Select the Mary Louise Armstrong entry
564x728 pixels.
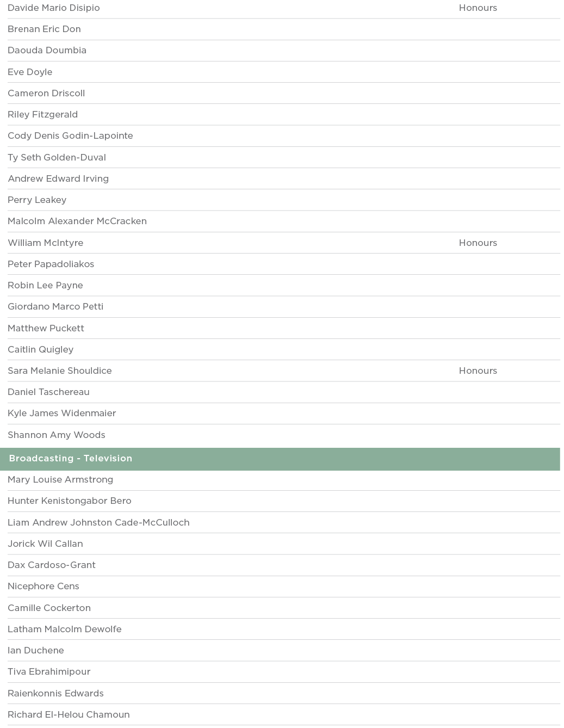[x=60, y=480]
